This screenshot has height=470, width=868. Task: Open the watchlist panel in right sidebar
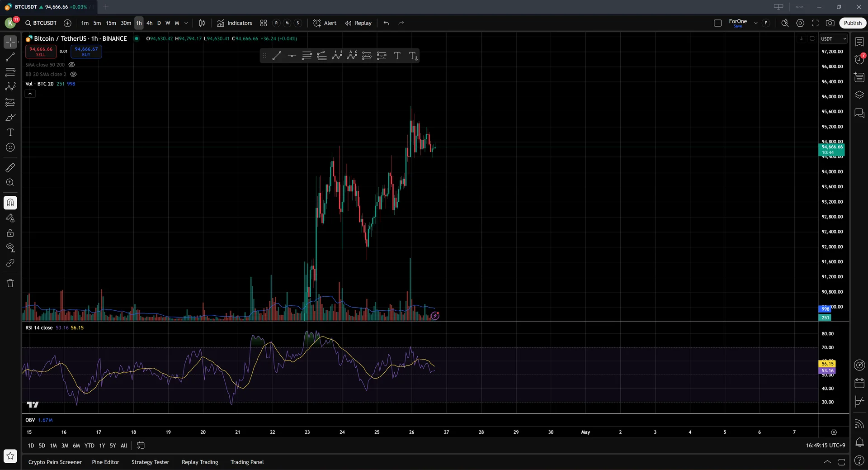coord(859,42)
